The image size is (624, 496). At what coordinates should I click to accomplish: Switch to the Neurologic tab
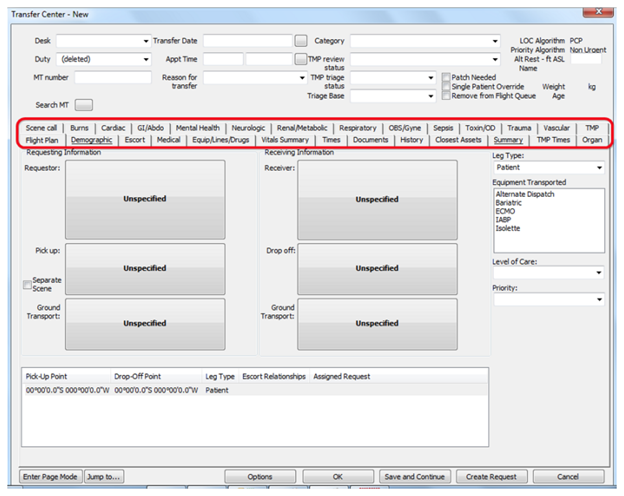[248, 128]
